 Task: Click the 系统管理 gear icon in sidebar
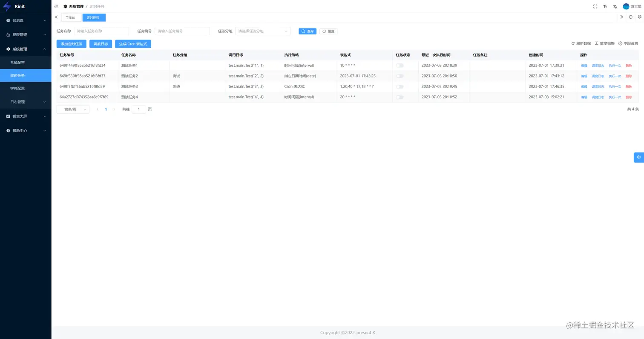(x=8, y=49)
